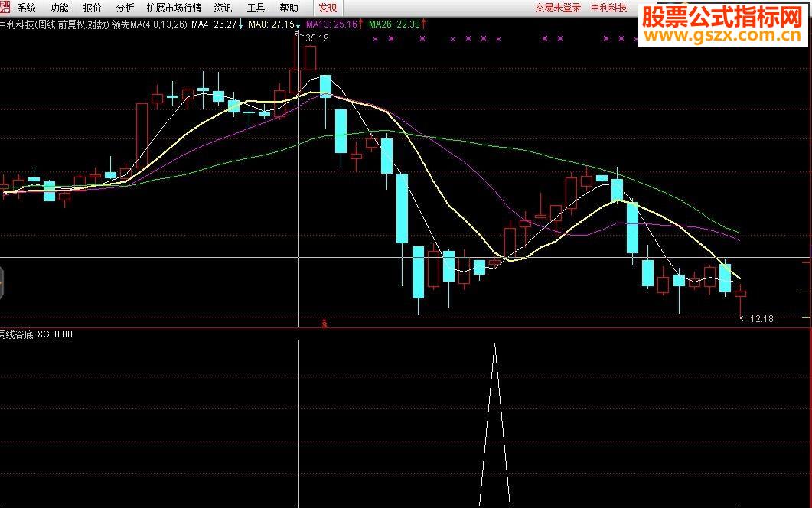This screenshot has width=812, height=508.
Task: Click the 12.18 low price label
Action: point(761,318)
